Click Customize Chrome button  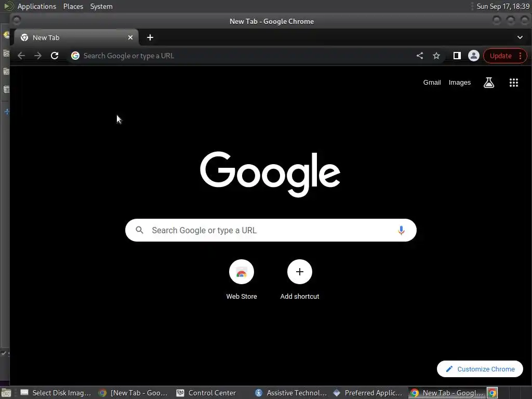click(x=480, y=369)
